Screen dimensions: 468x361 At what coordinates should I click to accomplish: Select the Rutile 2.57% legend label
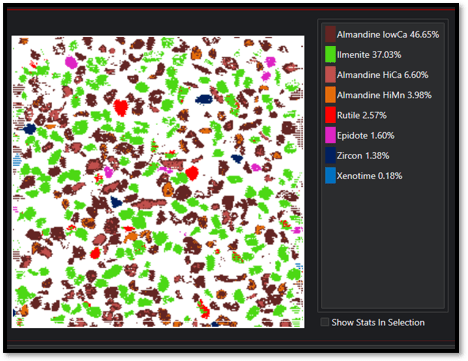coord(362,115)
